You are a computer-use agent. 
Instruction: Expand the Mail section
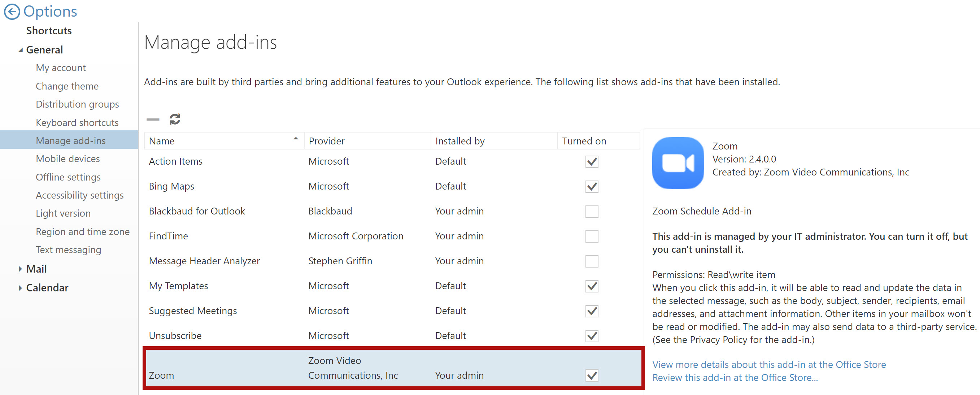click(x=20, y=269)
